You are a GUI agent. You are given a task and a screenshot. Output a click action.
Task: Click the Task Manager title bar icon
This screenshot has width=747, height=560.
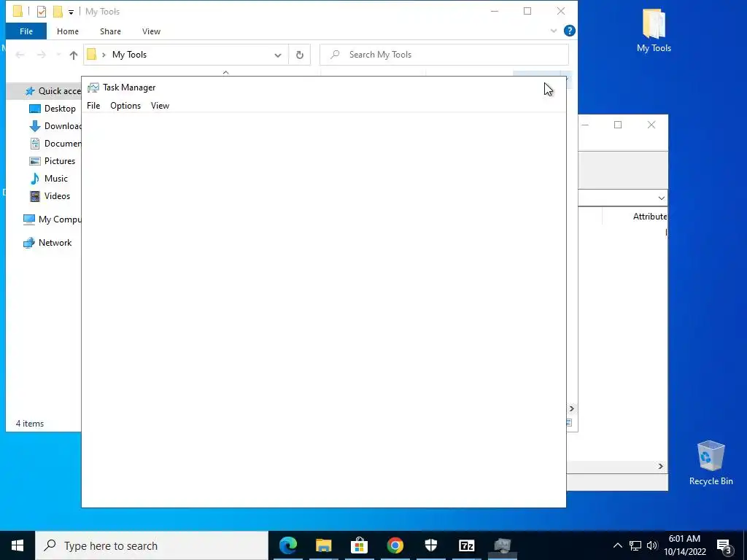tap(93, 87)
